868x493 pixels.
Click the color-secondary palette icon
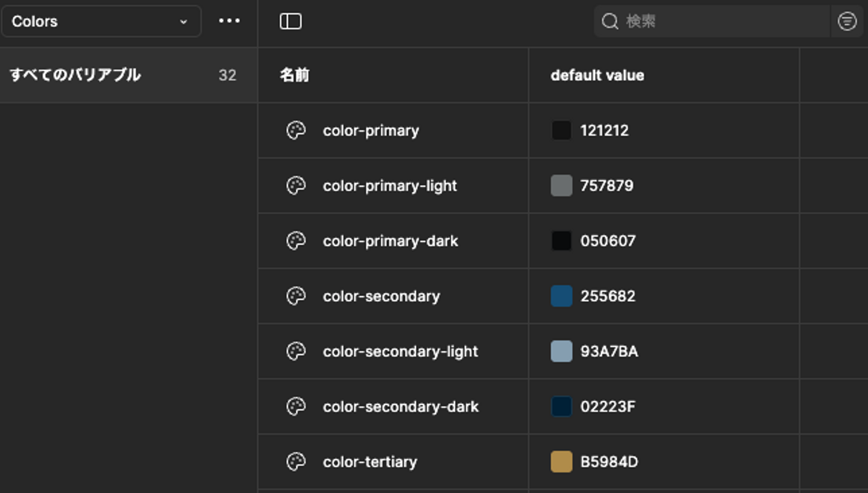tap(296, 296)
